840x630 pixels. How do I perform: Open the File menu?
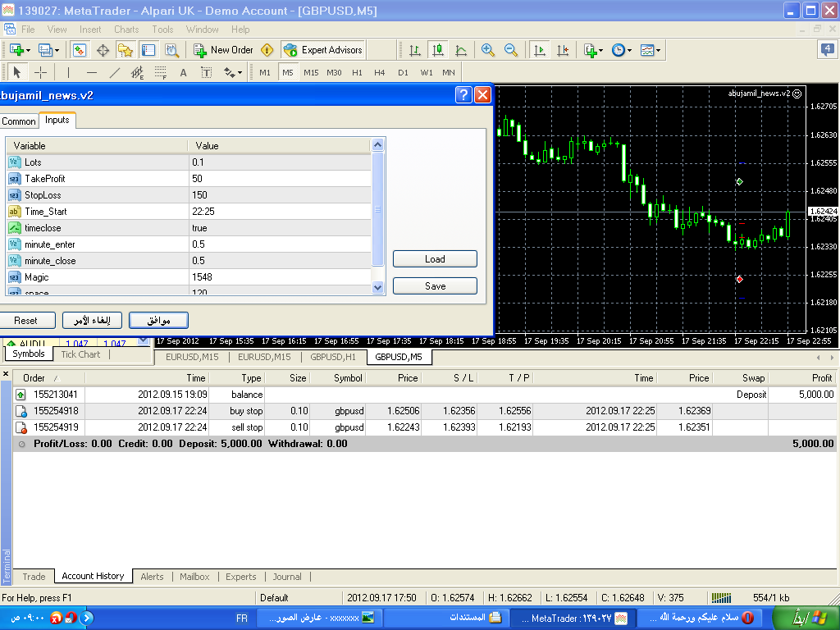[x=28, y=30]
